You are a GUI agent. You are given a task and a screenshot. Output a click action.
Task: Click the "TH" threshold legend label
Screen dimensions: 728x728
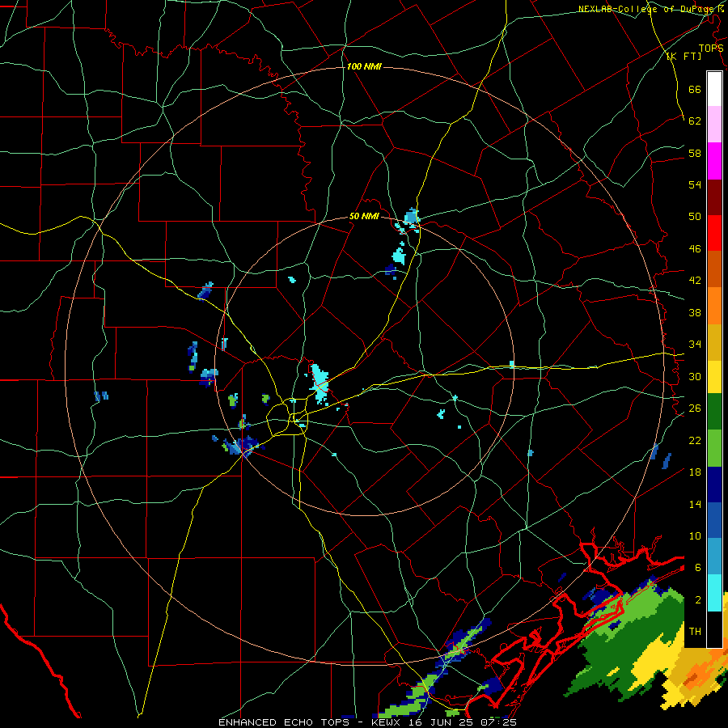[x=695, y=632]
